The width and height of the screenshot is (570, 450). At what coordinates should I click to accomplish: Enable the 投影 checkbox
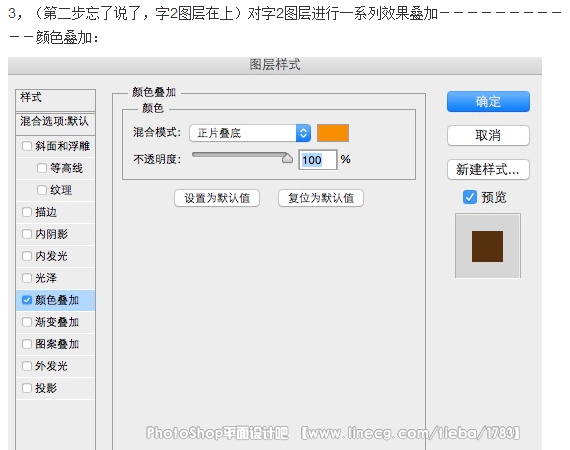click(27, 388)
